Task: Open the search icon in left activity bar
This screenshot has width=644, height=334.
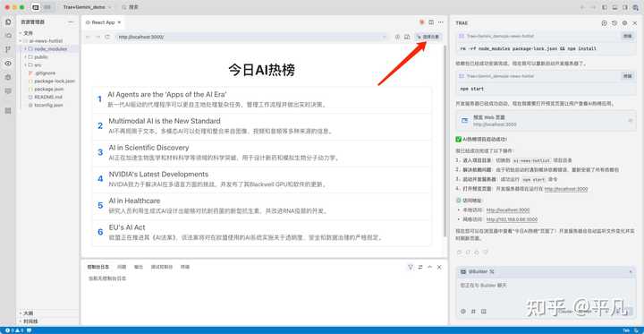Action: 8,36
